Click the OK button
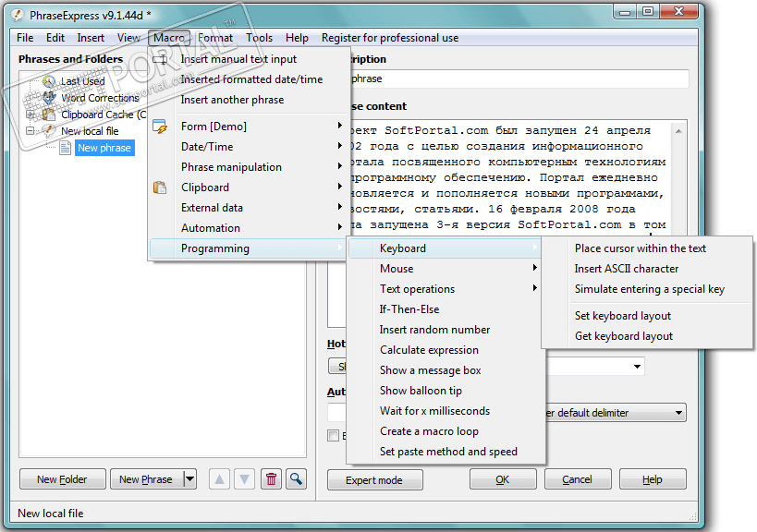The image size is (757, 532). click(503, 479)
